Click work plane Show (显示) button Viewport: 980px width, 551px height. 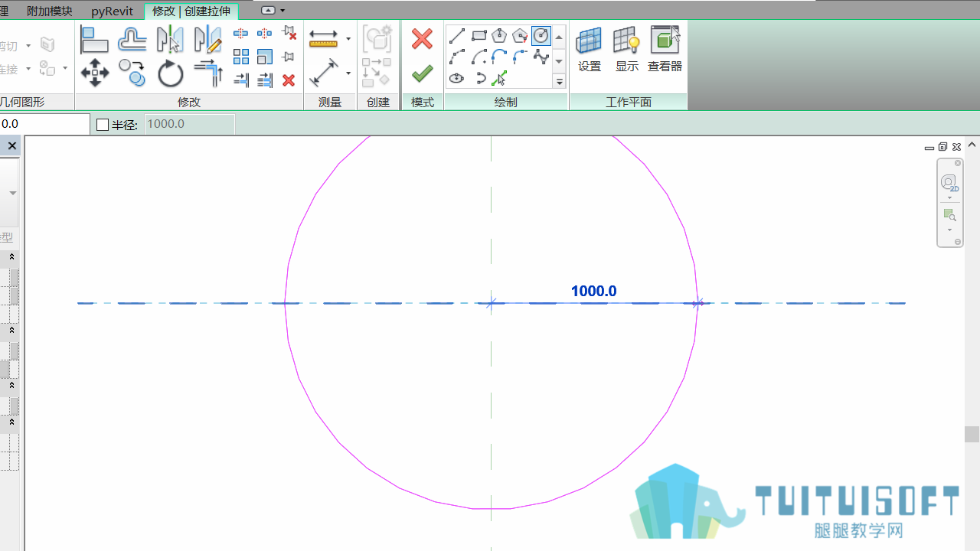click(627, 50)
